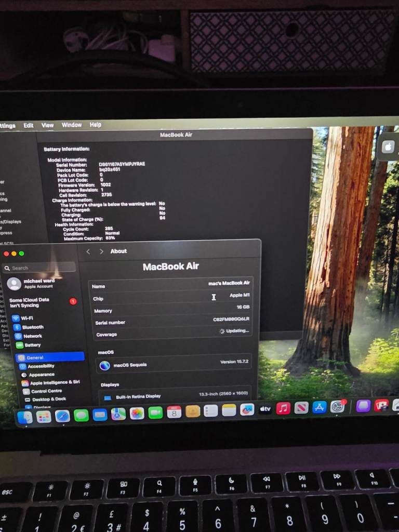Select Control Centre in the sidebar
Image resolution: width=399 pixels, height=532 pixels.
pos(43,391)
